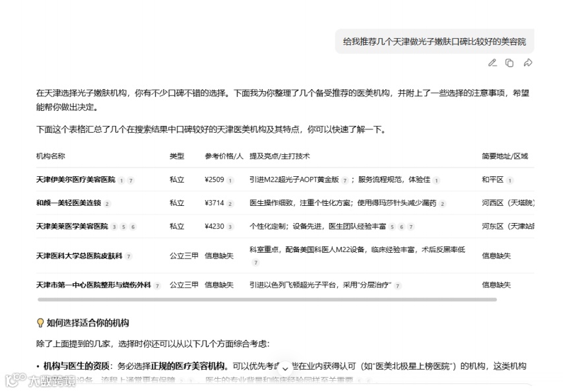Click 引进M22超光子AOPT黄金版 text
578x392 pixels.
pyautogui.click(x=294, y=180)
